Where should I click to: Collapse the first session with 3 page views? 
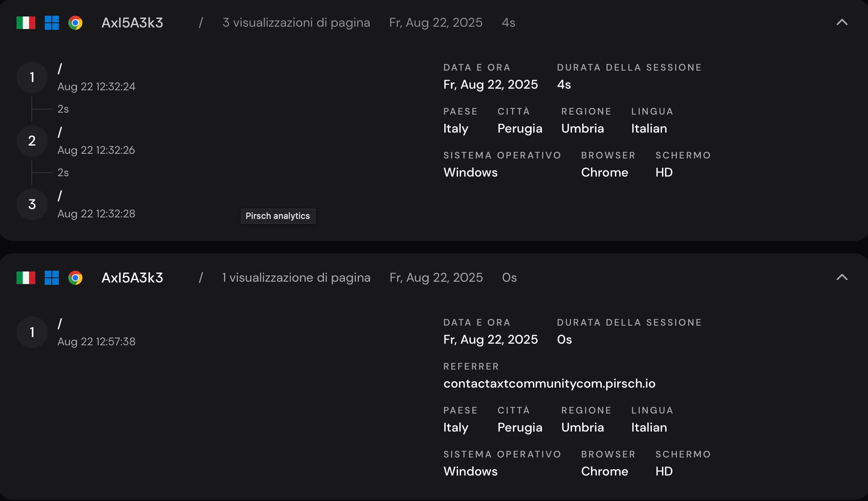[842, 22]
